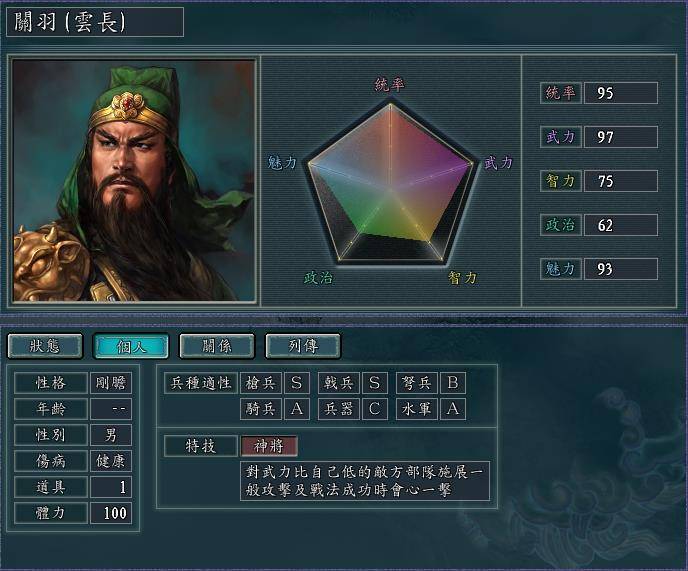Select the 個人 tab
The height and width of the screenshot is (571, 688).
click(x=131, y=346)
